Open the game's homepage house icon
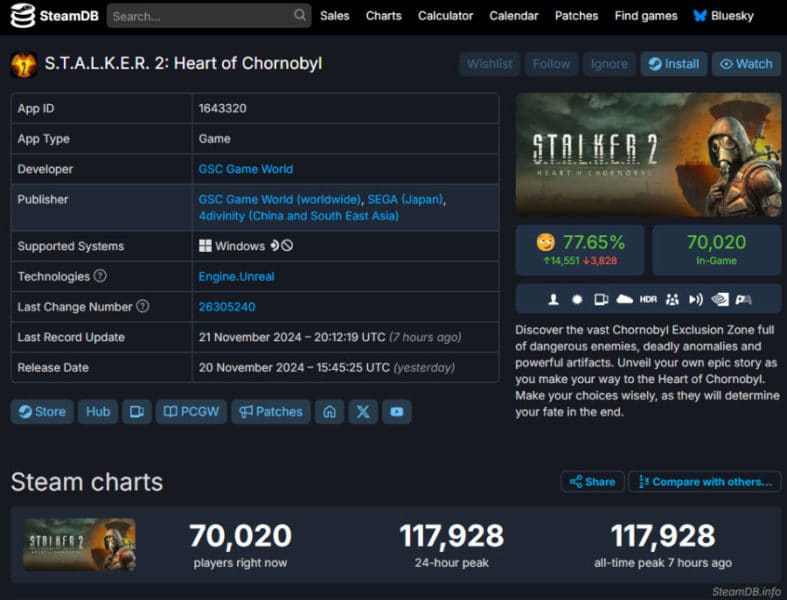This screenshot has height=600, width=787. click(x=329, y=412)
